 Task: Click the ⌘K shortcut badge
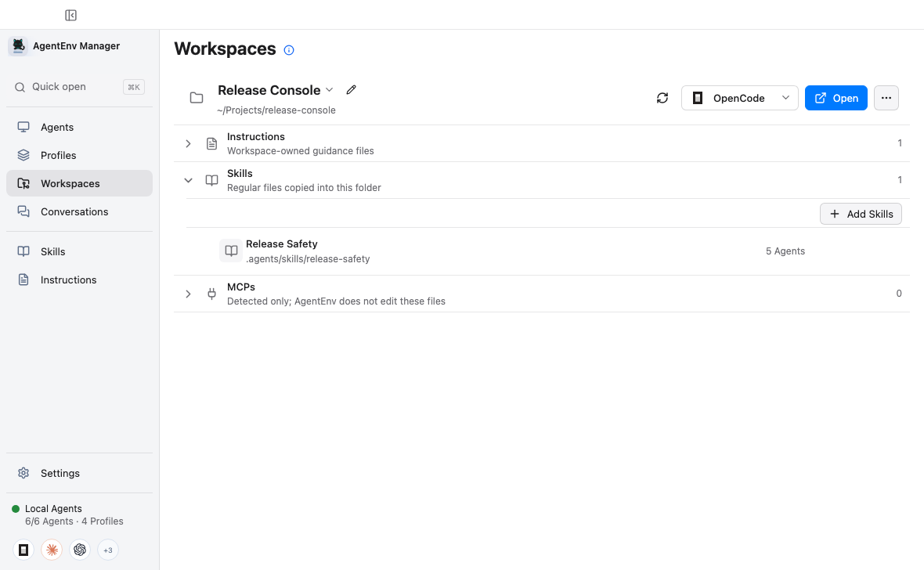click(134, 87)
